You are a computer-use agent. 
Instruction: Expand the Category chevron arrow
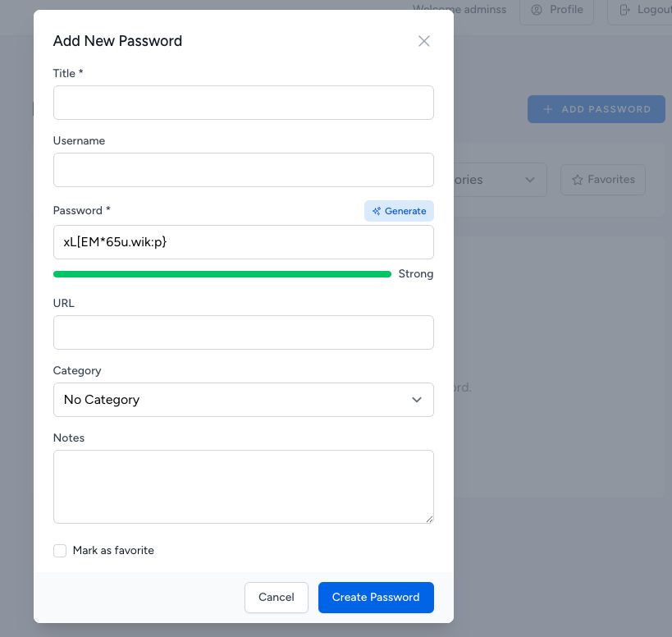point(417,400)
